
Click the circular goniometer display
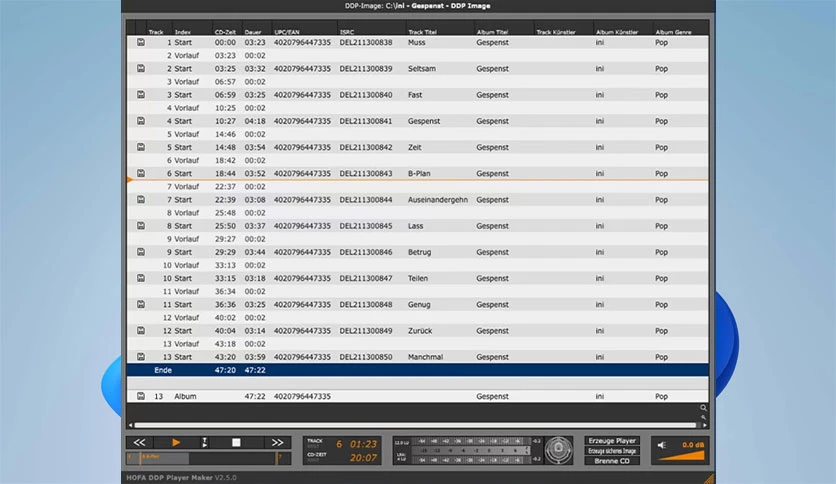(558, 450)
